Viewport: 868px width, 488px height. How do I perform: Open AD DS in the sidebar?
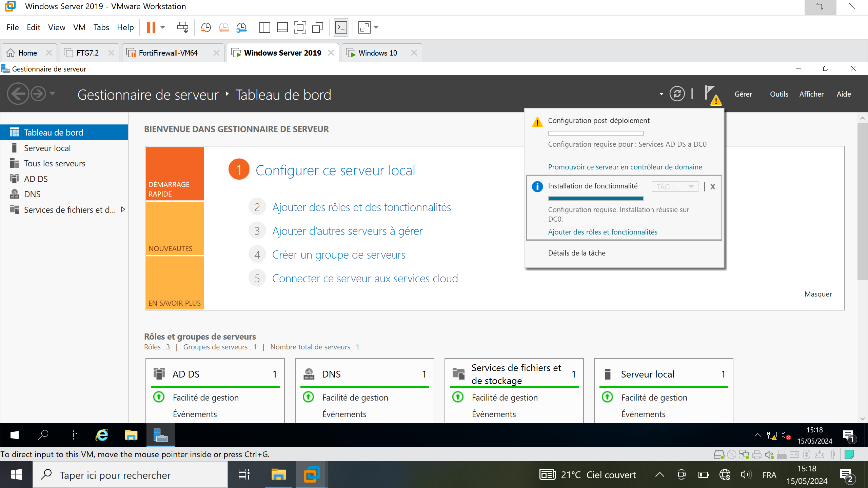[64, 179]
